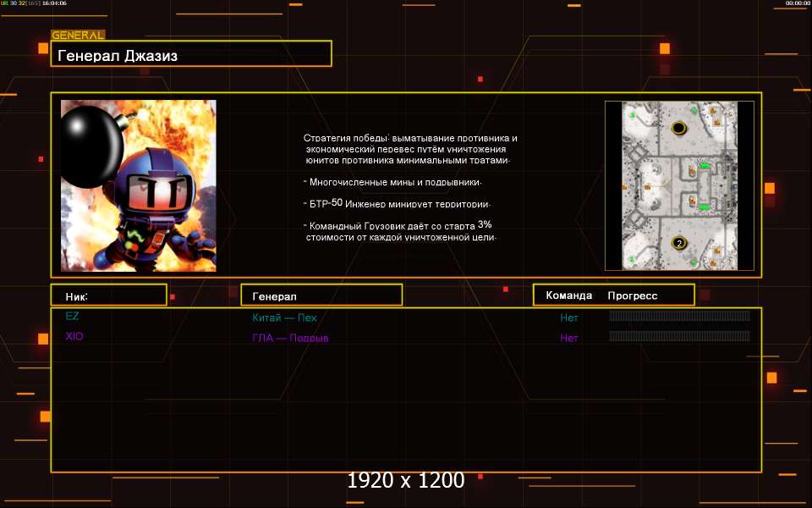Select the top empty start position circle on minimap
Image resolution: width=812 pixels, height=508 pixels.
[x=678, y=128]
